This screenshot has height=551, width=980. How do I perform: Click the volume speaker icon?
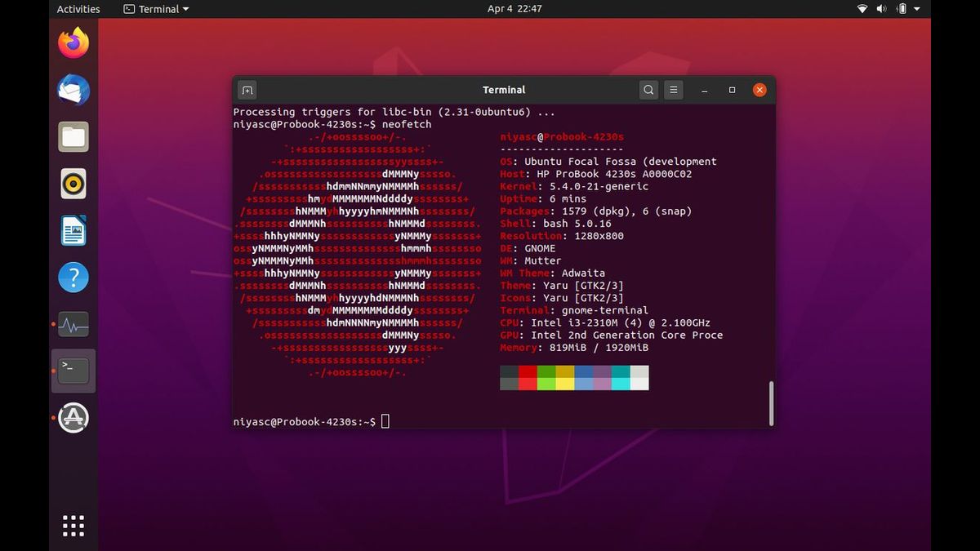click(882, 9)
